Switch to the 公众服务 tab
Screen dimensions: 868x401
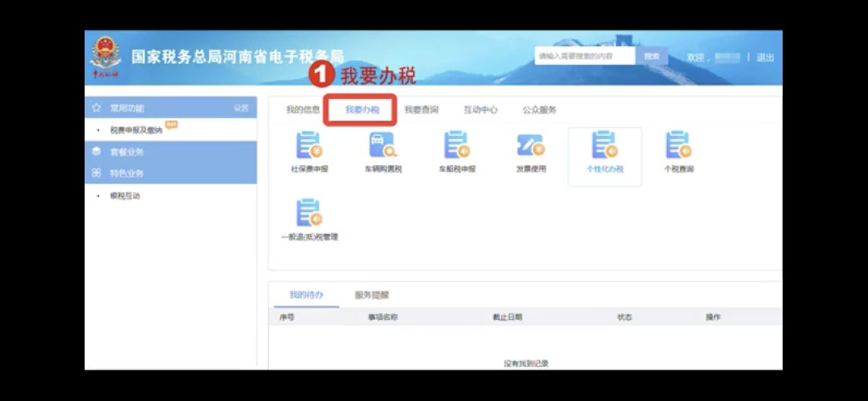pos(540,110)
